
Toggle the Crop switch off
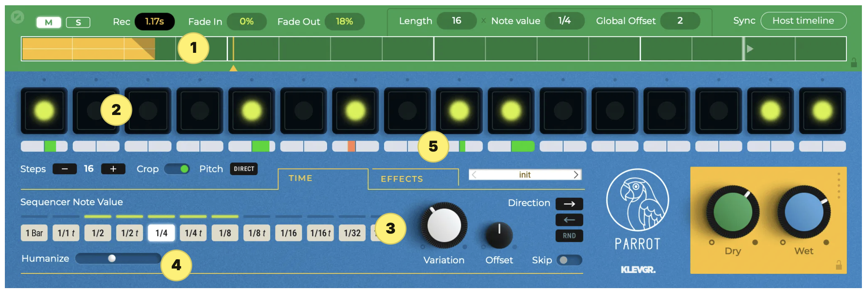tap(177, 169)
